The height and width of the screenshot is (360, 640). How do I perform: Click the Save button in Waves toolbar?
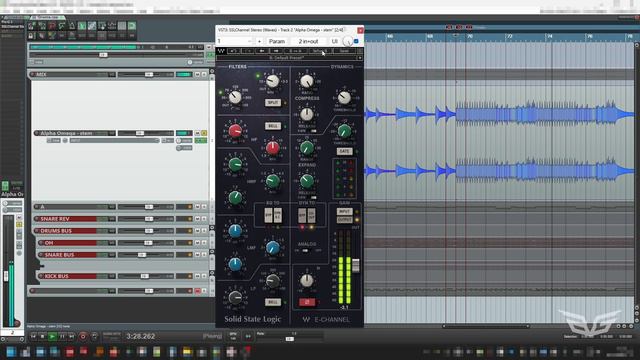(x=344, y=51)
